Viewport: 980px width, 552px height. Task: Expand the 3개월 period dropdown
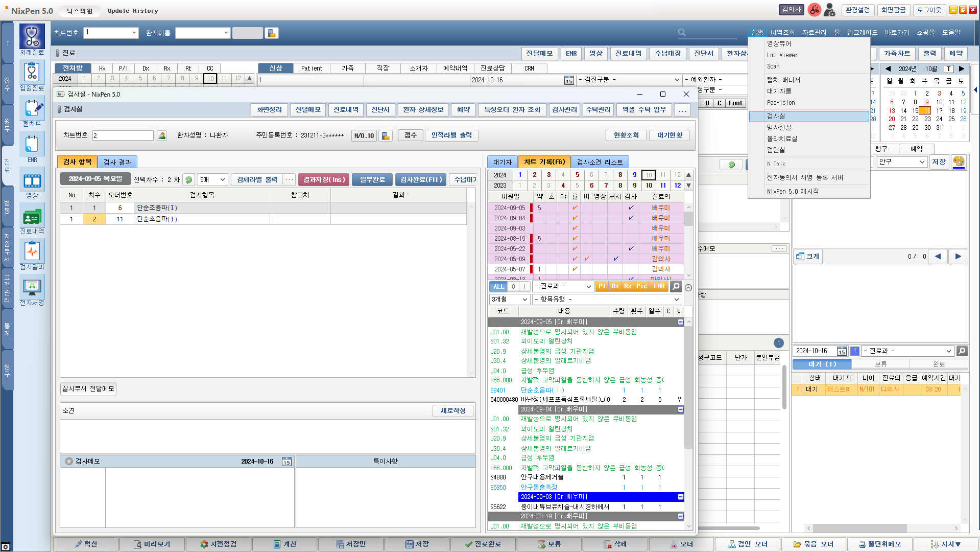(x=509, y=300)
